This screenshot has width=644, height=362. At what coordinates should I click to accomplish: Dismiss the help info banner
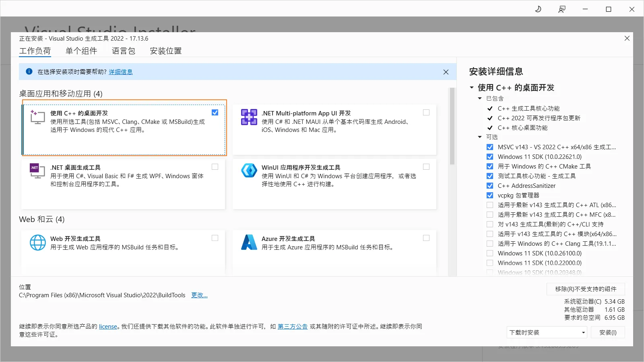click(x=446, y=72)
